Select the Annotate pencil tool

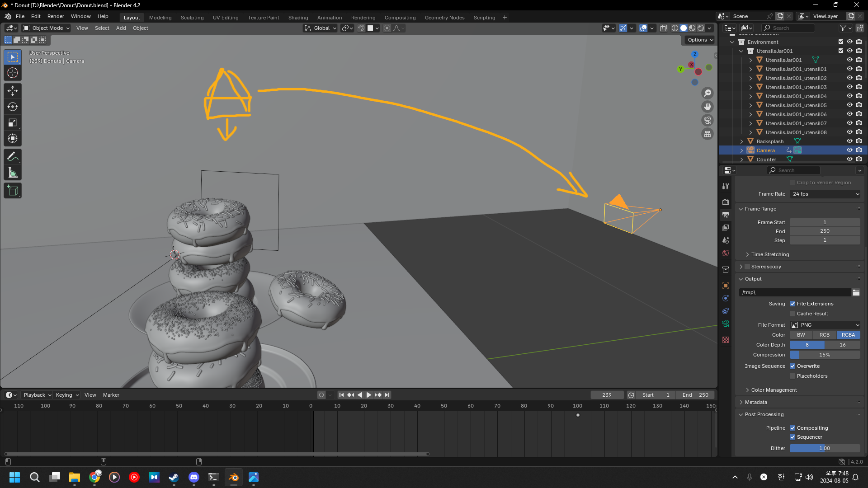click(13, 157)
